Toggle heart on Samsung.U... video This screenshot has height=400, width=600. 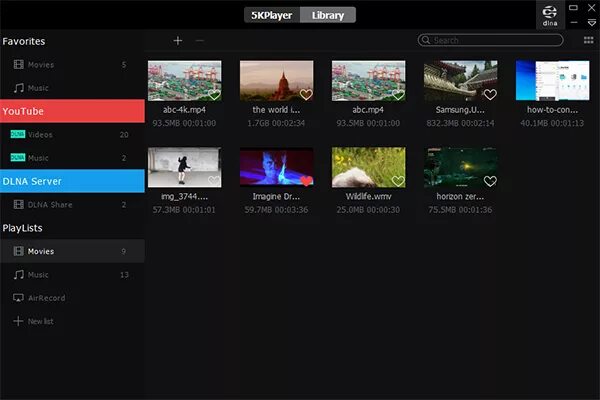[490, 95]
